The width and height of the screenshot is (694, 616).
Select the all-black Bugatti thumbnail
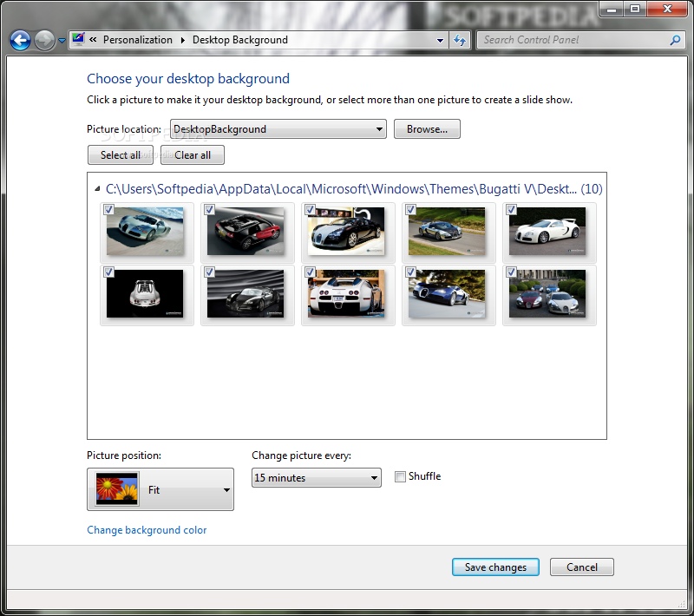(246, 293)
